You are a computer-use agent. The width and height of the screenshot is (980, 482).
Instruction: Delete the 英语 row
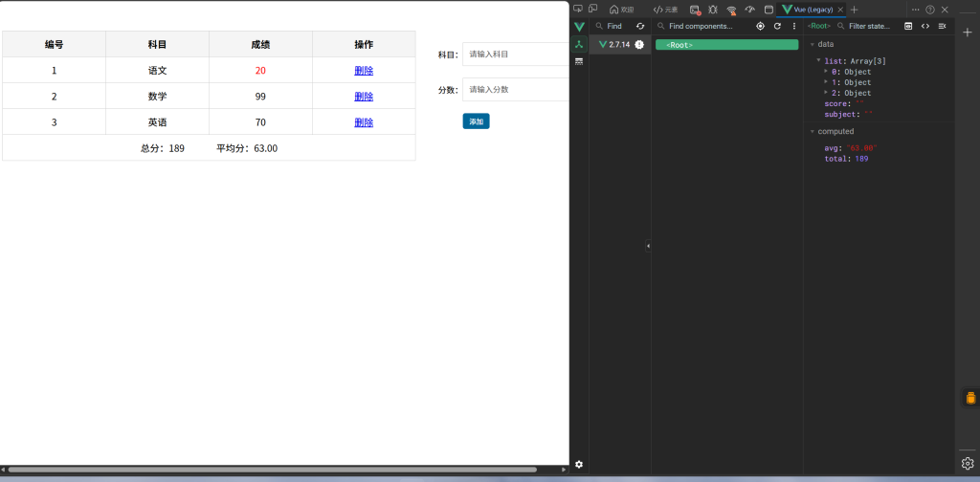364,122
